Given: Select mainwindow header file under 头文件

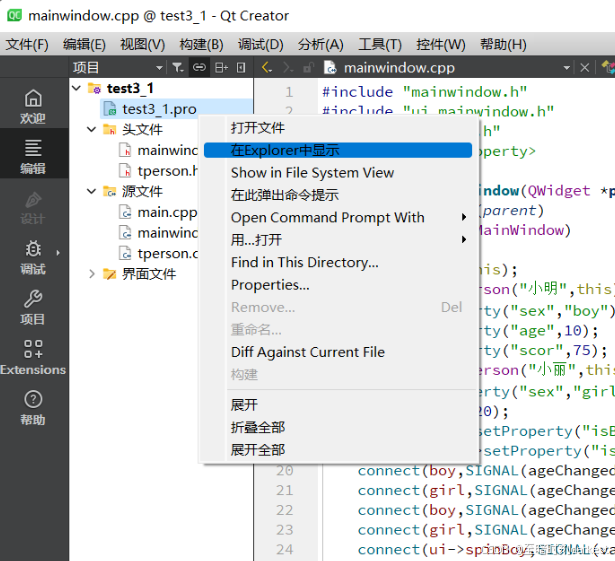Looking at the screenshot, I should tap(167, 150).
